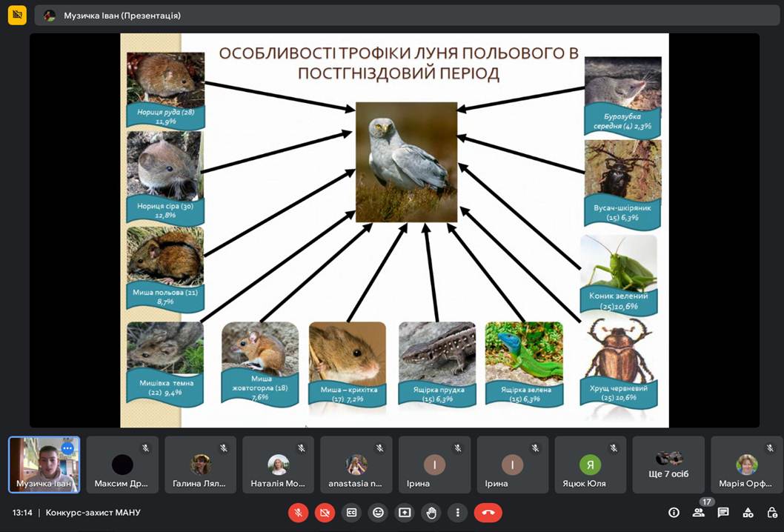Open meeting details info
784x532 pixels.
[x=674, y=512]
